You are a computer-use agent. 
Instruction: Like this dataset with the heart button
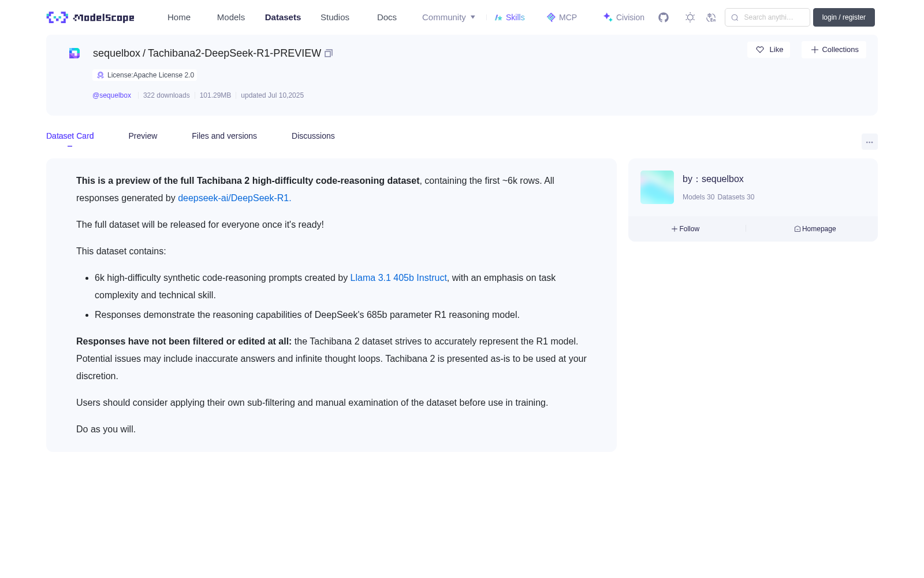769,50
